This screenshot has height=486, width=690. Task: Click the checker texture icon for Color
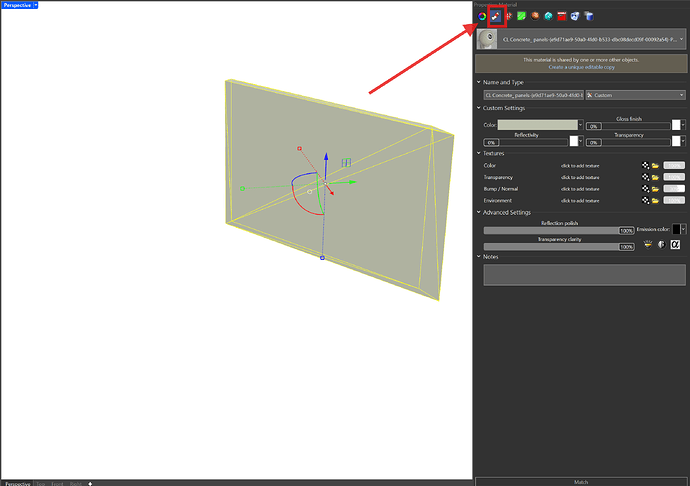point(645,166)
